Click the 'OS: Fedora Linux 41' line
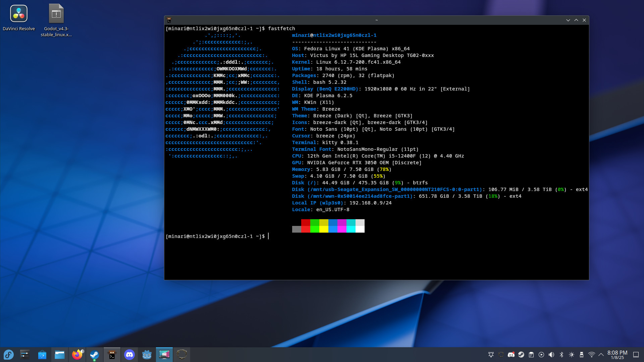Viewport: 644px width, 362px height. (x=351, y=49)
